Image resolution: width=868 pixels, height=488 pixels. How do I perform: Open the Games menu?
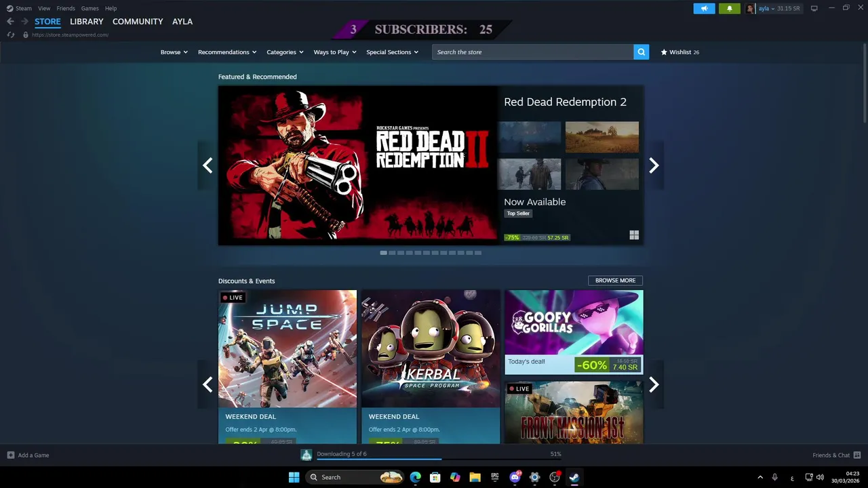90,8
